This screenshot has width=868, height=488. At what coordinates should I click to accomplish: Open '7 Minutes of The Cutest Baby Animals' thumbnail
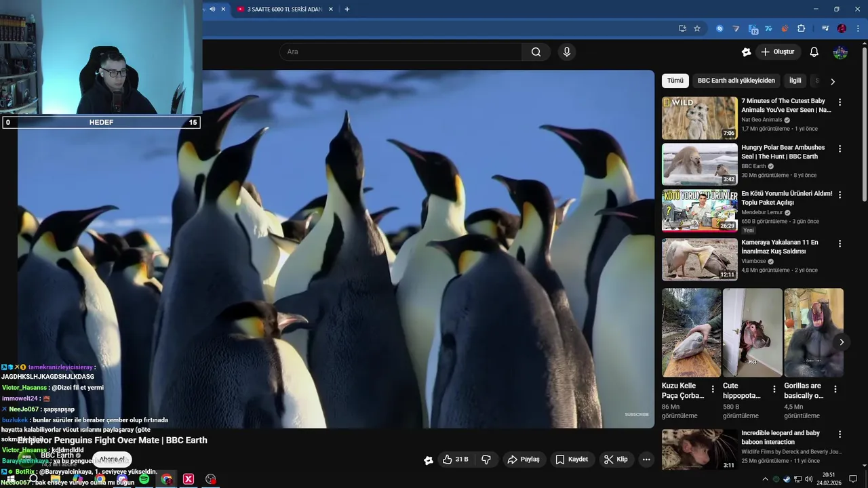tap(699, 118)
